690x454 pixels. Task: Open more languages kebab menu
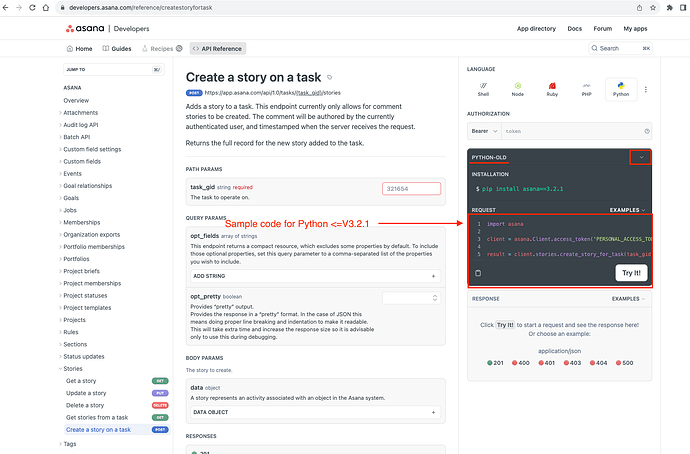click(x=646, y=89)
